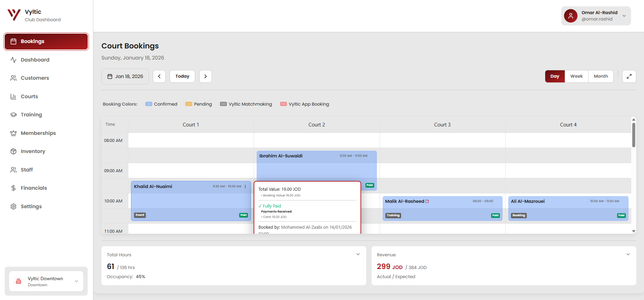
Task: Open the Jan 18, 2026 date picker
Action: 125,76
